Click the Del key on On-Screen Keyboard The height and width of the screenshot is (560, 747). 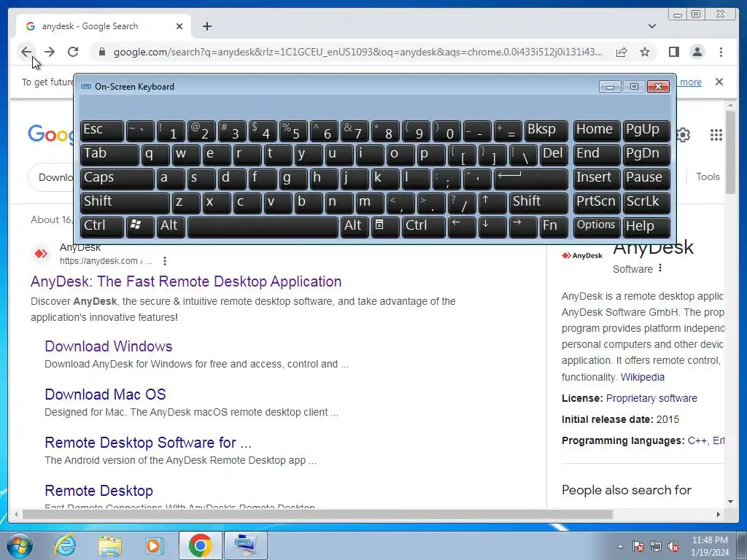(x=554, y=155)
